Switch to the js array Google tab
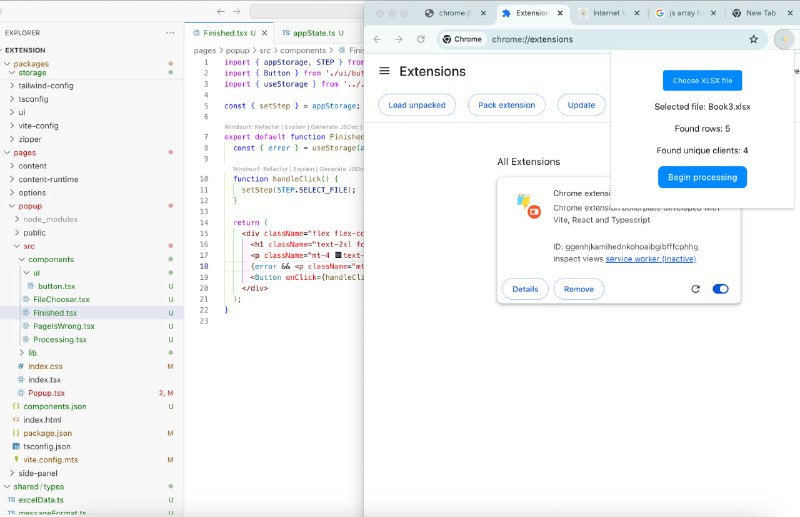The height and width of the screenshot is (517, 800). [682, 13]
